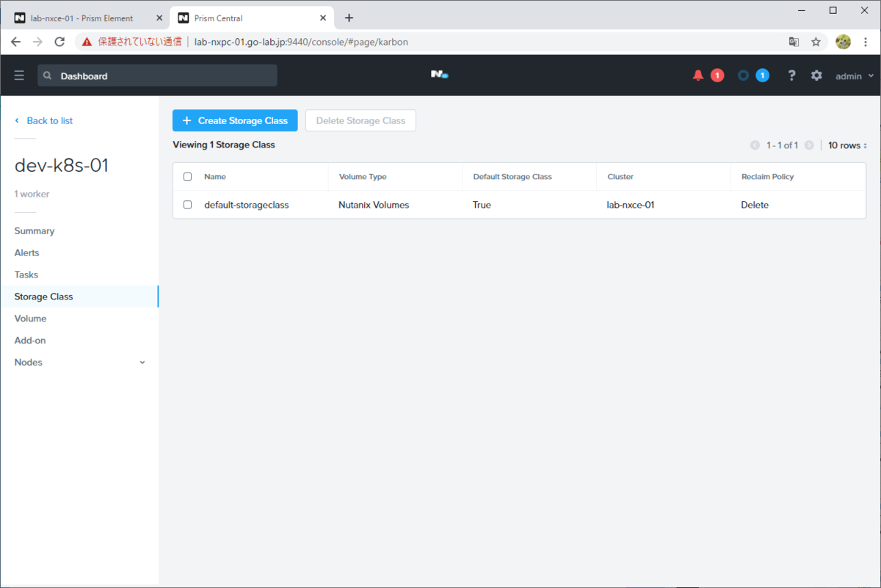
Task: Open Alerts in the sidebar
Action: click(27, 253)
